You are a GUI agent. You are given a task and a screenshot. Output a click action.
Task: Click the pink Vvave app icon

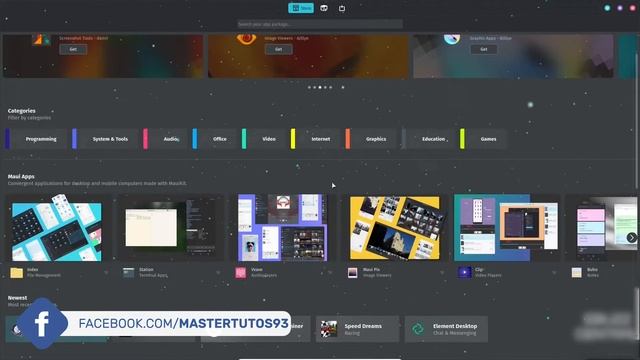[x=241, y=273]
